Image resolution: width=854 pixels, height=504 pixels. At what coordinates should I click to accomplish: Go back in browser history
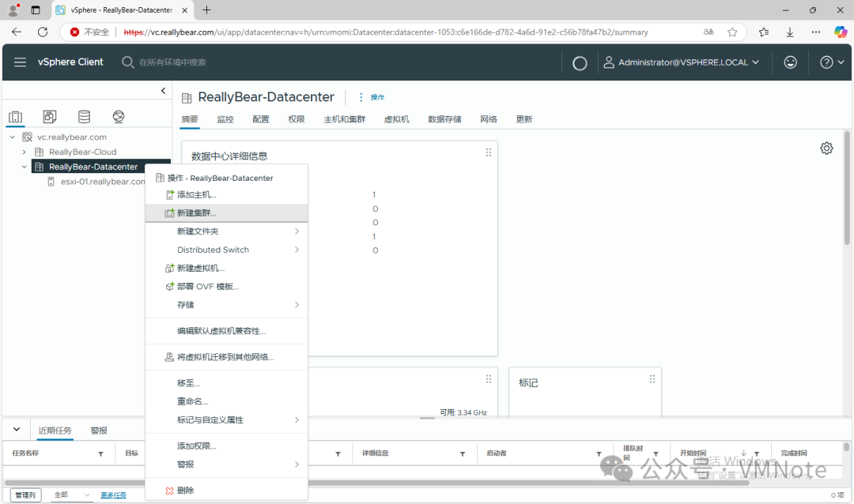click(x=17, y=32)
